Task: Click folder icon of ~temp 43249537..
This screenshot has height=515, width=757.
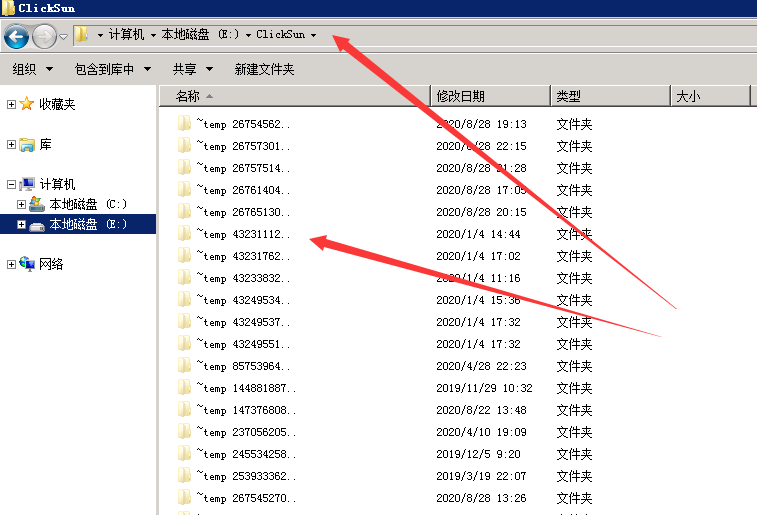Action: pyautogui.click(x=184, y=321)
